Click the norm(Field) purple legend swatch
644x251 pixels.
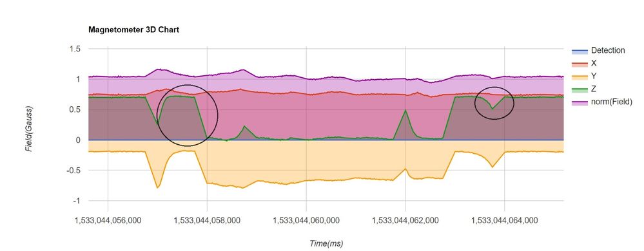click(x=579, y=102)
